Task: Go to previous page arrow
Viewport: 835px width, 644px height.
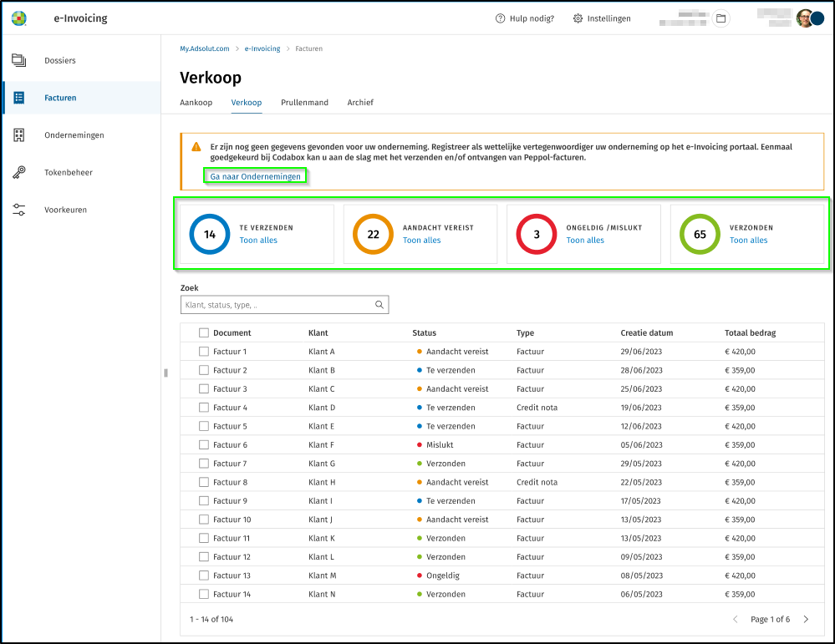Action: click(736, 619)
